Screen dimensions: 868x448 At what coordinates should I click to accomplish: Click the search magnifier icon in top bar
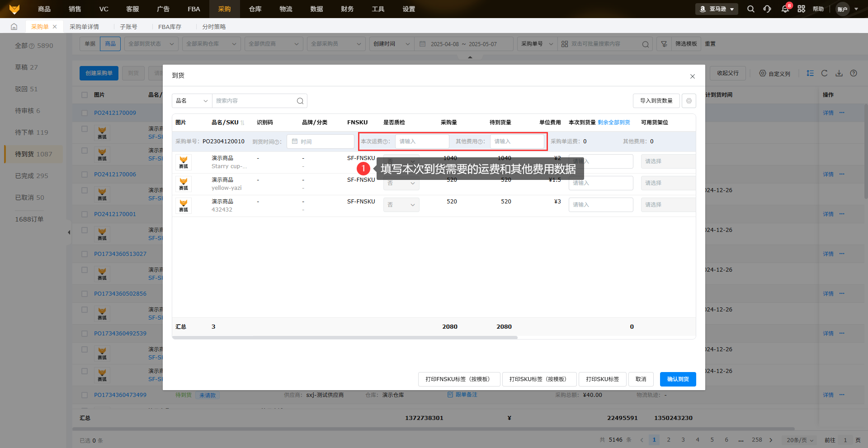click(750, 9)
